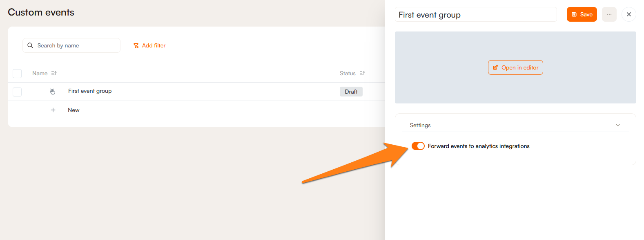This screenshot has width=644, height=240.
Task: Click the Open in editor button
Action: (515, 67)
